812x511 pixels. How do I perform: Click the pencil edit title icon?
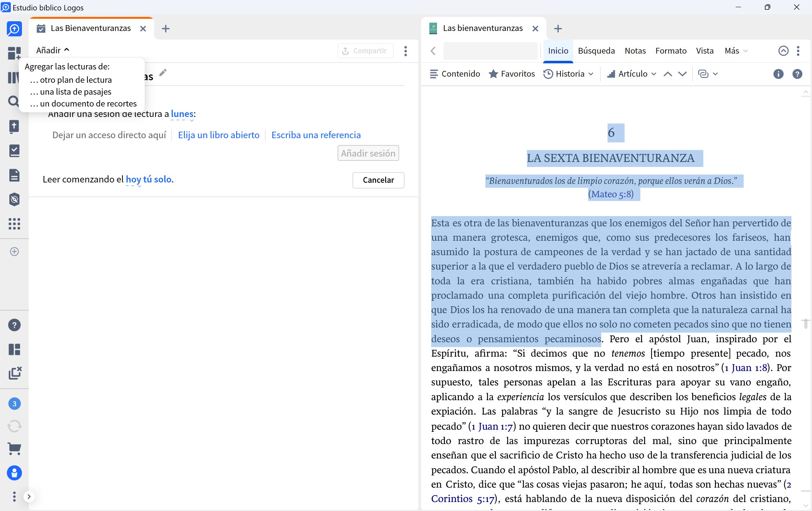tap(163, 73)
